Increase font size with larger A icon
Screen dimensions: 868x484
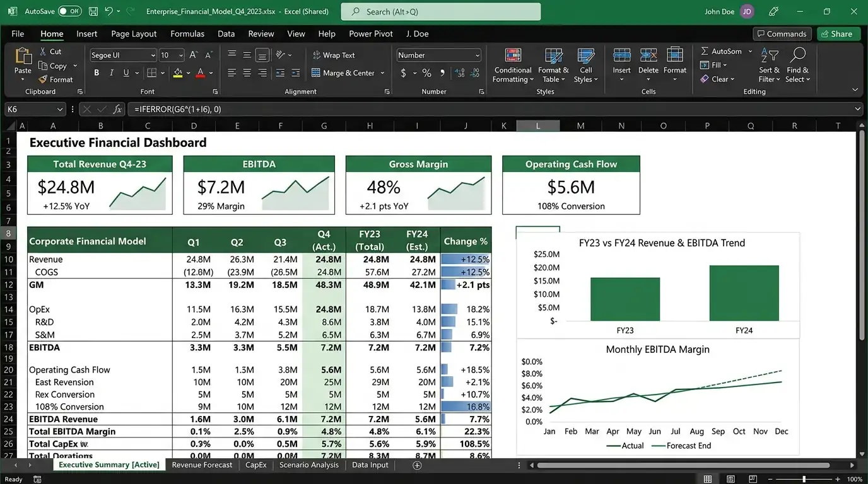point(194,55)
